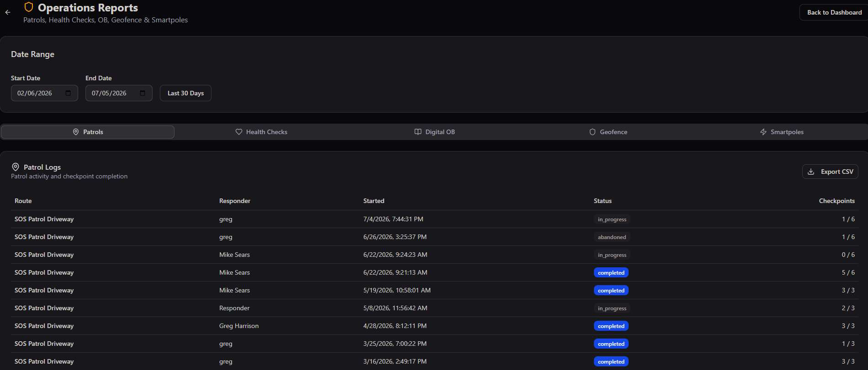Click timestamp 7/4/2026, 7:44:31 PM
Image resolution: width=868 pixels, height=370 pixels.
[x=393, y=219]
